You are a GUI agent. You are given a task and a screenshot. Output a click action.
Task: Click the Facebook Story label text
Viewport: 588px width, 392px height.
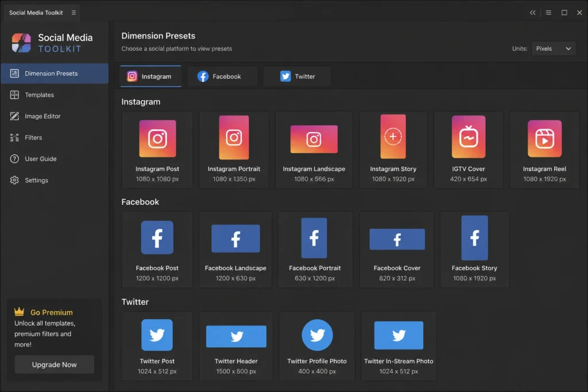tap(474, 269)
